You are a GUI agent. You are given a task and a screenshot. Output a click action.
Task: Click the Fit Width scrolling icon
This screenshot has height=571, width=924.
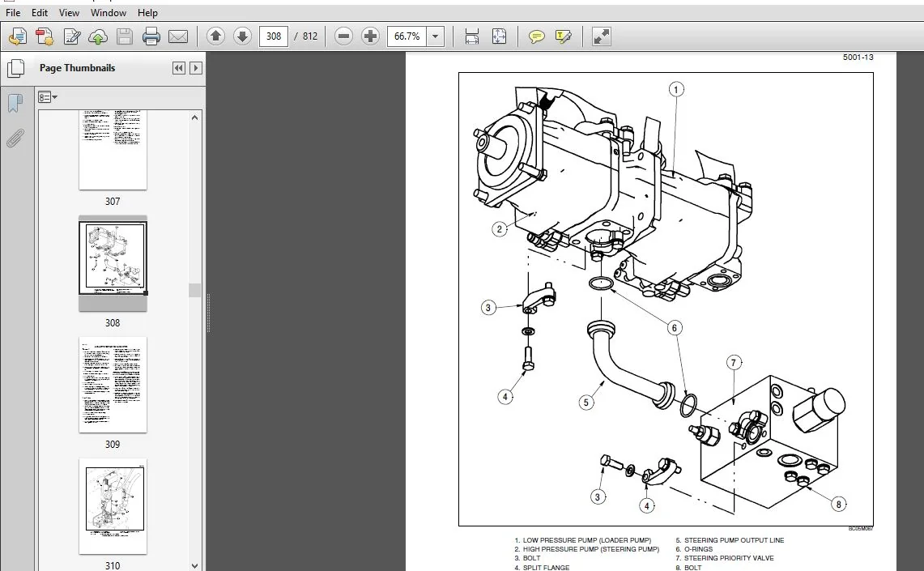pyautogui.click(x=471, y=36)
